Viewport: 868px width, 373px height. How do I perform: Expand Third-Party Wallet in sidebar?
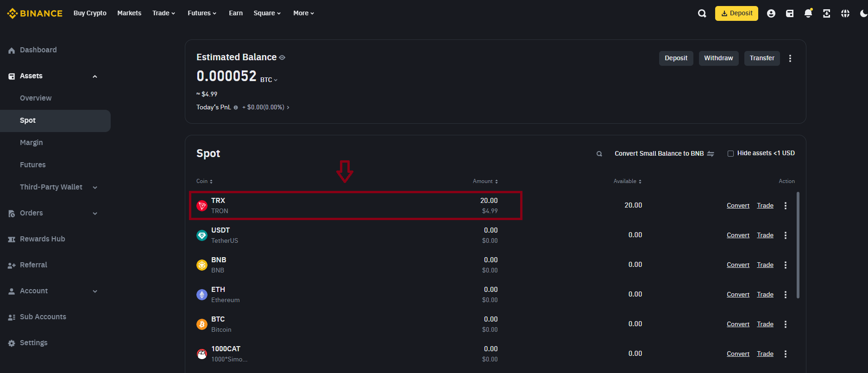[x=95, y=188]
